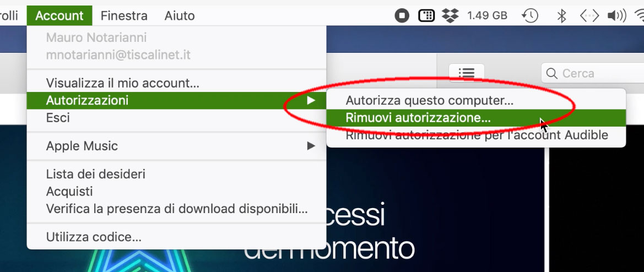This screenshot has width=644, height=272.
Task: Open the Time Machine menu bar icon
Action: [x=530, y=16]
